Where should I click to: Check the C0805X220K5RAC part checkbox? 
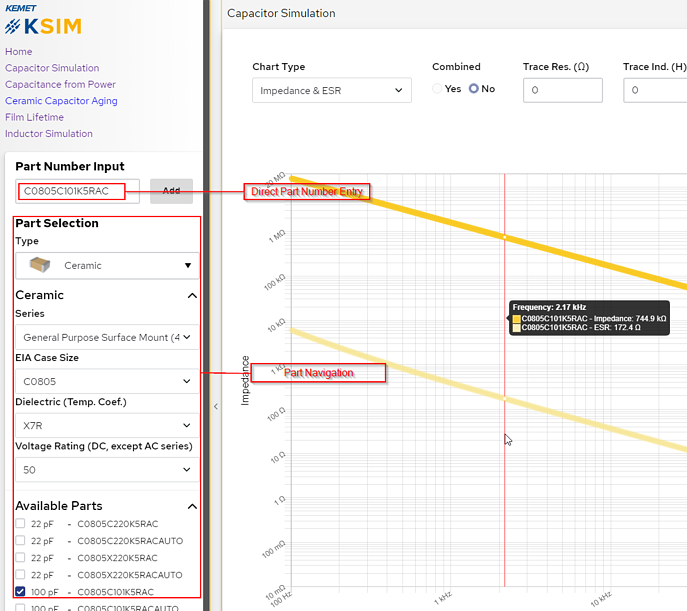point(20,558)
